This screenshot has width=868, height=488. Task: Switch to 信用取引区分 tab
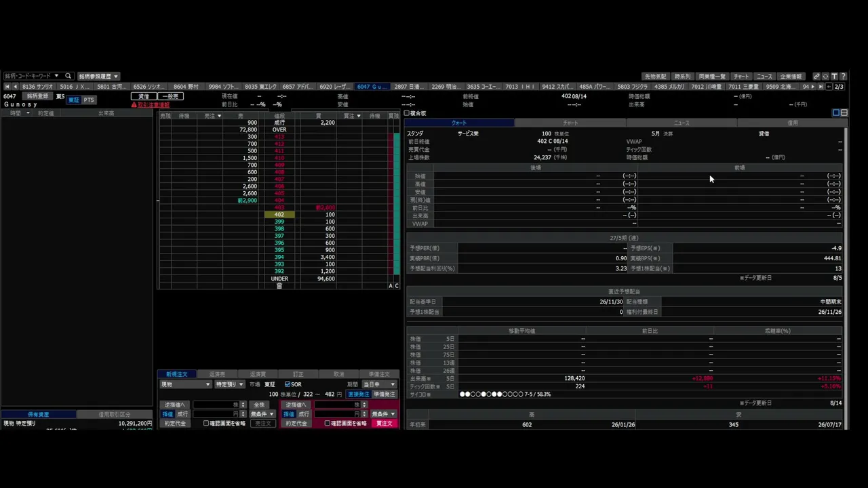point(115,414)
